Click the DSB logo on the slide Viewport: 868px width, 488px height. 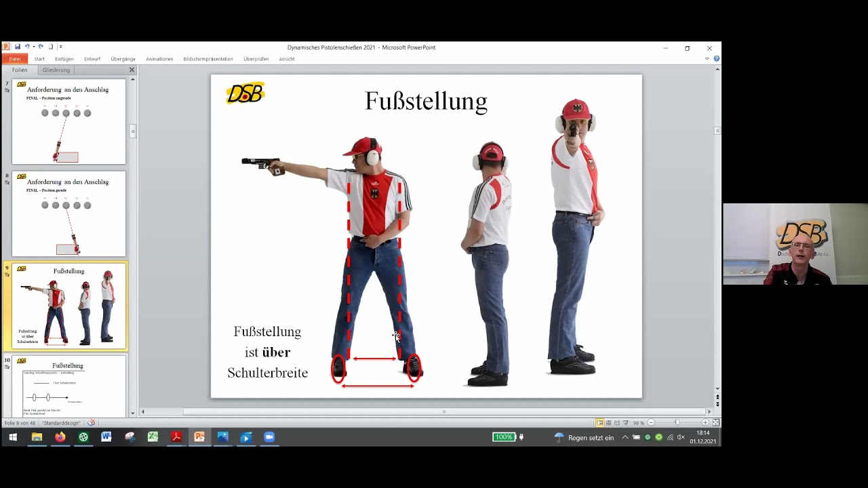point(245,93)
